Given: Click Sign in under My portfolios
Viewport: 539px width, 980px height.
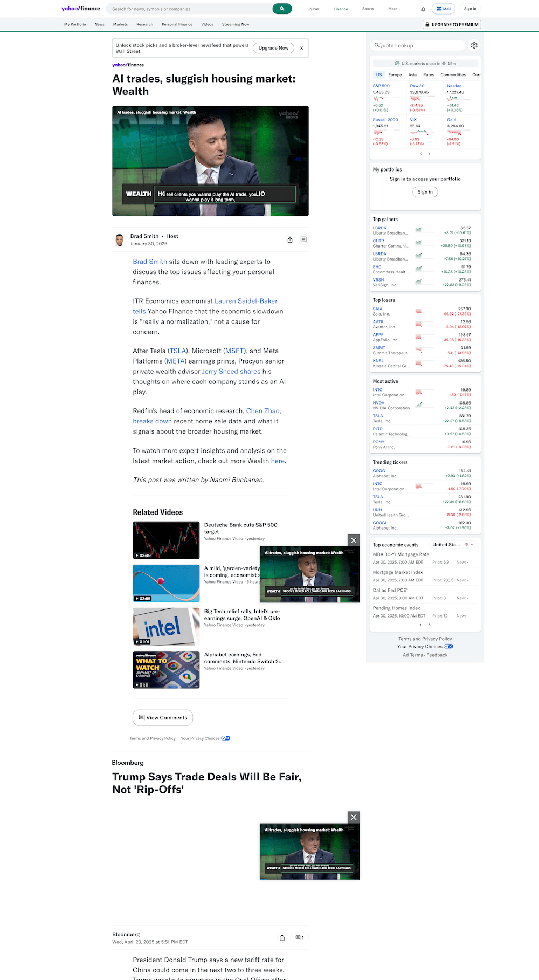Looking at the screenshot, I should pyautogui.click(x=425, y=191).
